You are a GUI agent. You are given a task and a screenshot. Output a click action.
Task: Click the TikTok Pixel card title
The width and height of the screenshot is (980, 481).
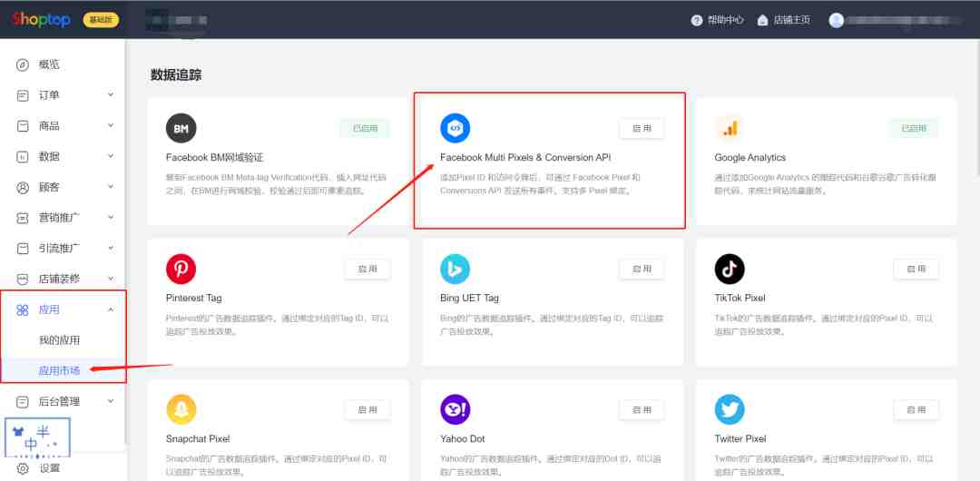740,298
